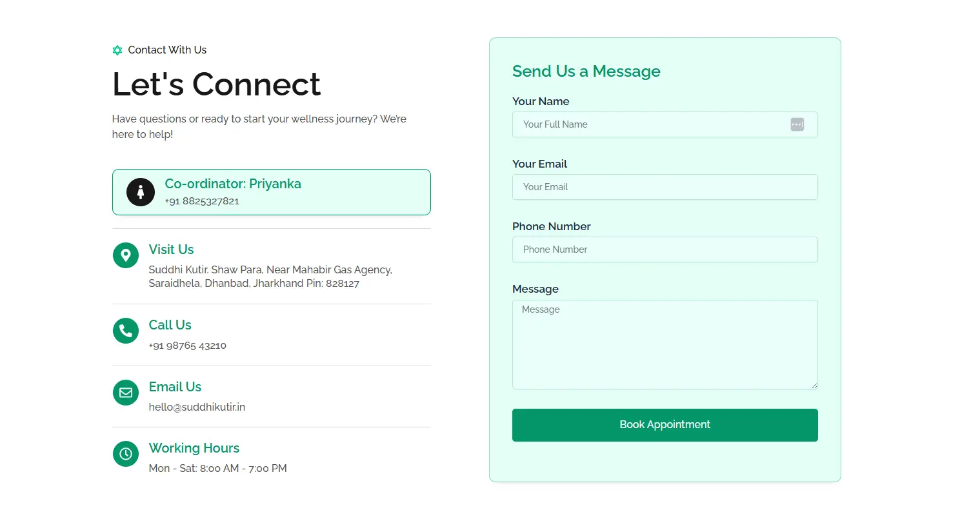Click the Suddhi Kutir address text
Viewport: 980px width, 528px height.
coord(270,277)
